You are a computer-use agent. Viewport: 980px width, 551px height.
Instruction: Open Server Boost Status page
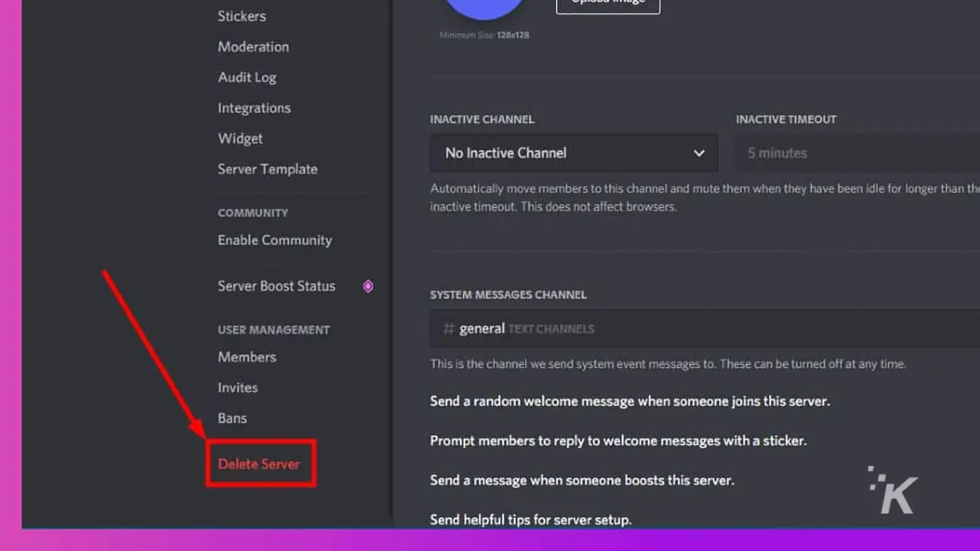277,286
